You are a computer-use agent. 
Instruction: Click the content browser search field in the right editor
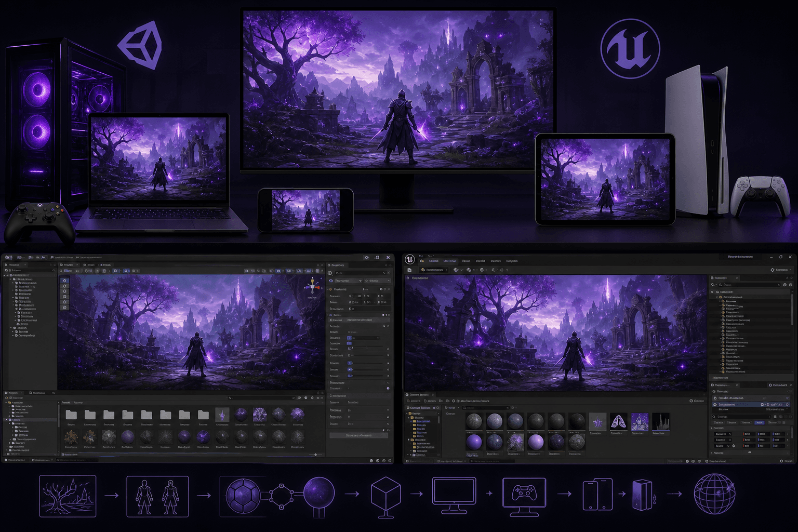pyautogui.click(x=486, y=408)
